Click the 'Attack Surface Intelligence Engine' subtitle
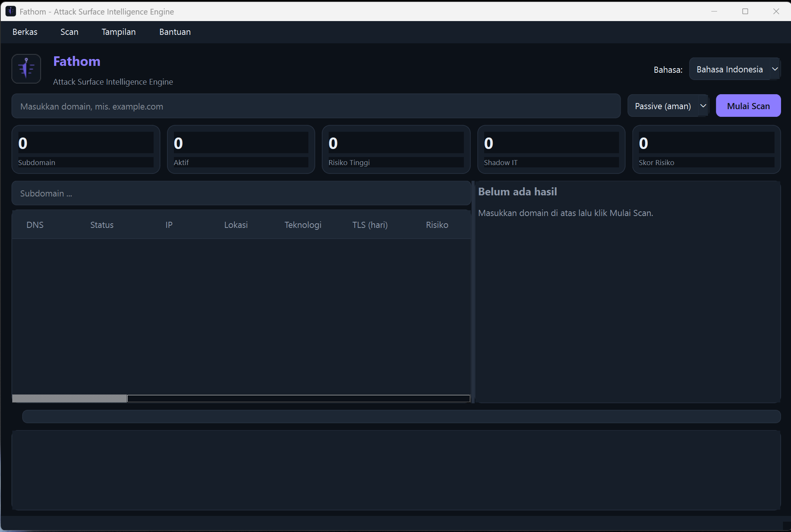This screenshot has height=532, width=791. [113, 82]
